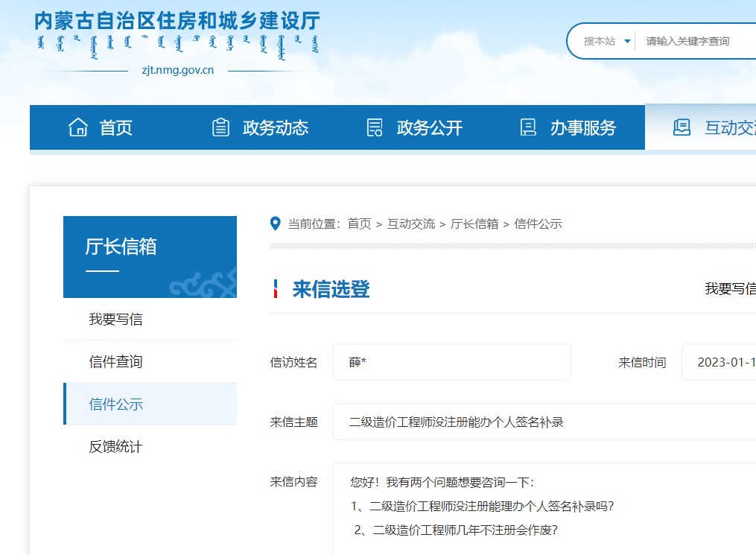The image size is (756, 555).
Task: Click the 来信主题 subject field
Action: (544, 422)
